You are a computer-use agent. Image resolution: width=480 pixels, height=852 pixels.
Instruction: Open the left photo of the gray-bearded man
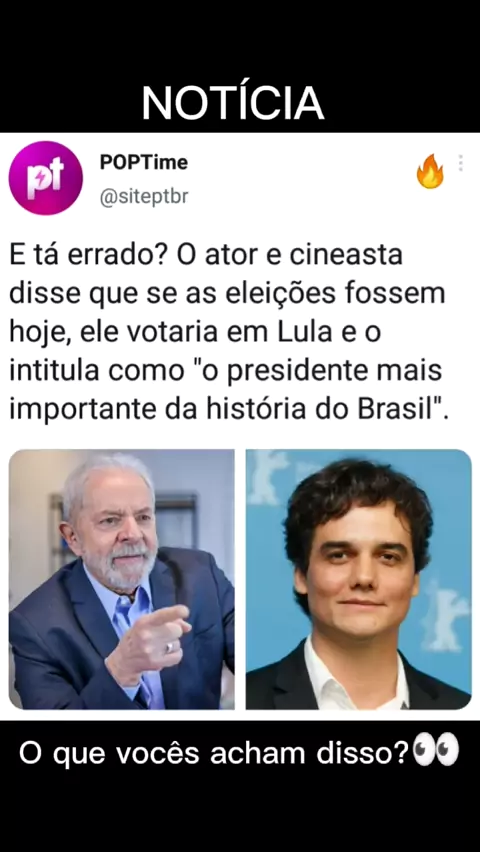tap(122, 579)
